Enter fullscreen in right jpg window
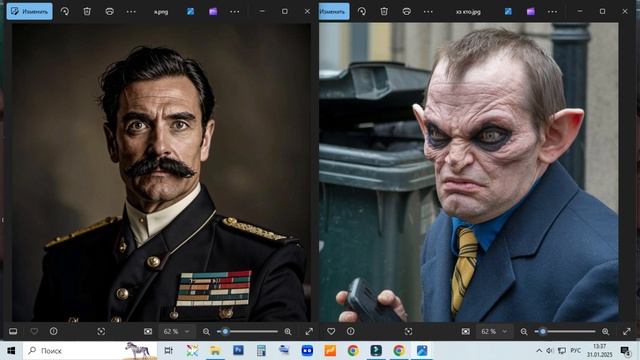Viewport: 640px width, 360px height. pyautogui.click(x=627, y=331)
